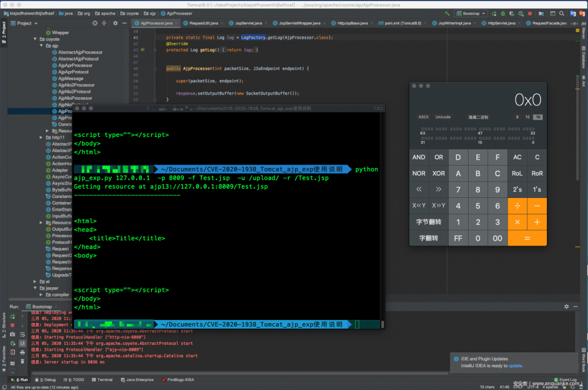Click the Debug bug icon in toolbar
The image size is (588, 390).
(503, 13)
